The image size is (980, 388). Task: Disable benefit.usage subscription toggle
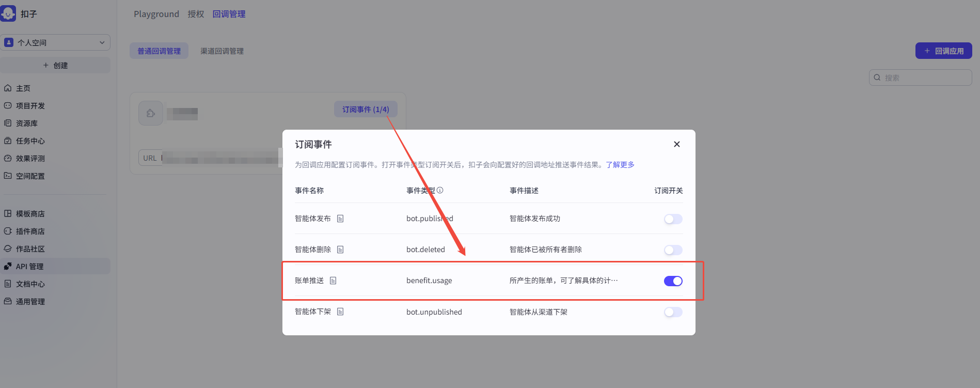(673, 281)
